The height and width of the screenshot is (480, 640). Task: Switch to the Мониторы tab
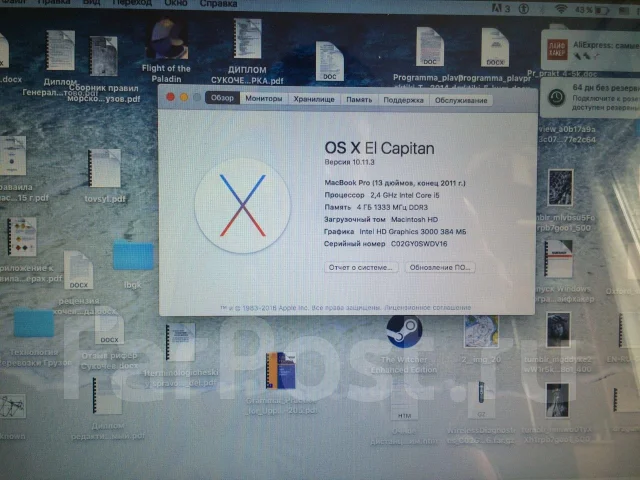264,98
